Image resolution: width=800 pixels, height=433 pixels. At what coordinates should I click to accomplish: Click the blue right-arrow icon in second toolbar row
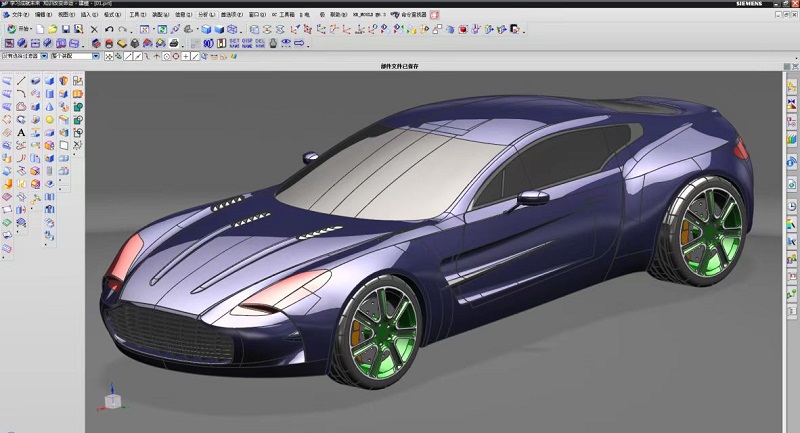[299, 43]
